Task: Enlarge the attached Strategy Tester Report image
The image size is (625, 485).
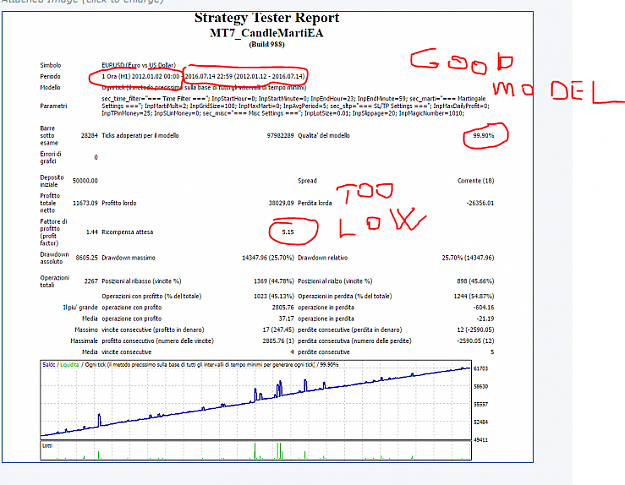Action: point(267,237)
